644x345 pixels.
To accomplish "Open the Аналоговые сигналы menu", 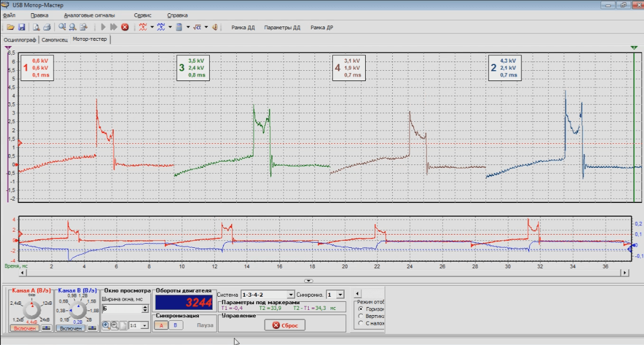I will tap(89, 15).
